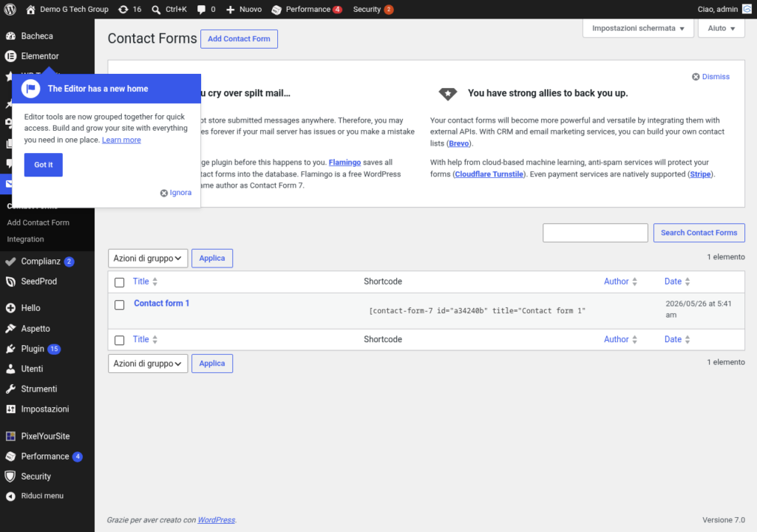Click the Dismiss link text
The image size is (757, 532).
click(x=716, y=77)
